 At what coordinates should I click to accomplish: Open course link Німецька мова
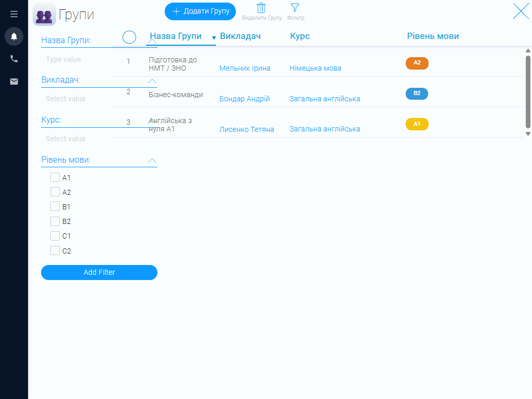315,68
